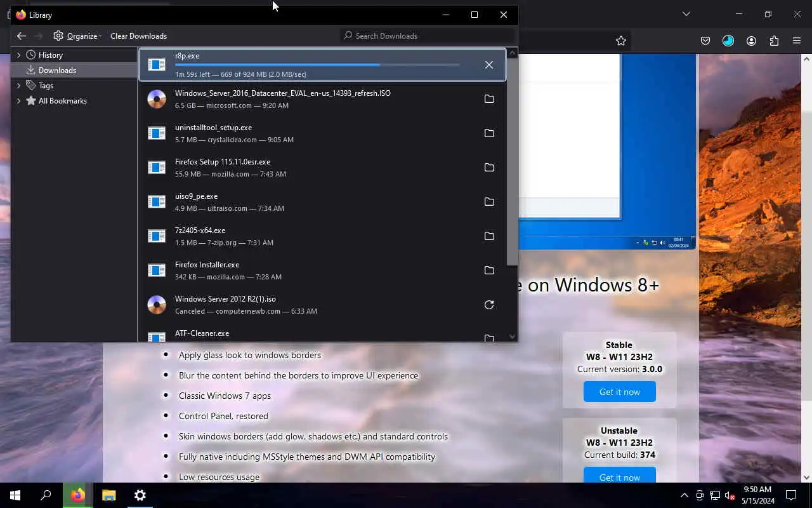Open File Explorer from taskbar
The width and height of the screenshot is (812, 508).
[x=108, y=495]
